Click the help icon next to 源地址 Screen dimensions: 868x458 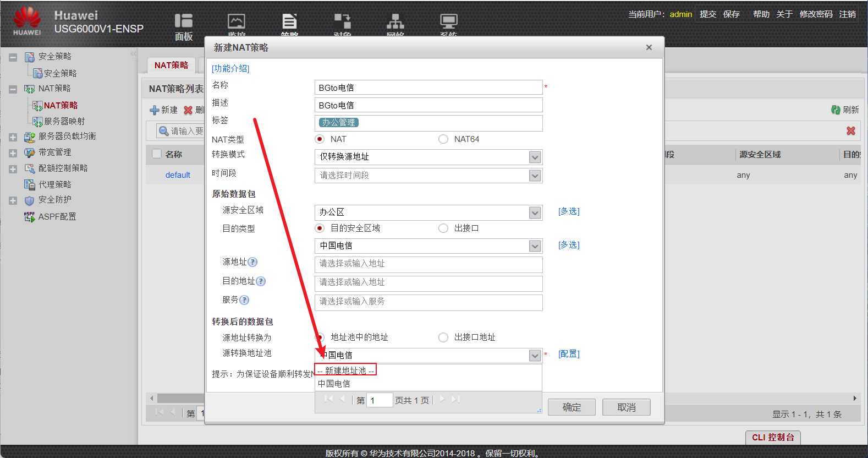click(x=252, y=262)
